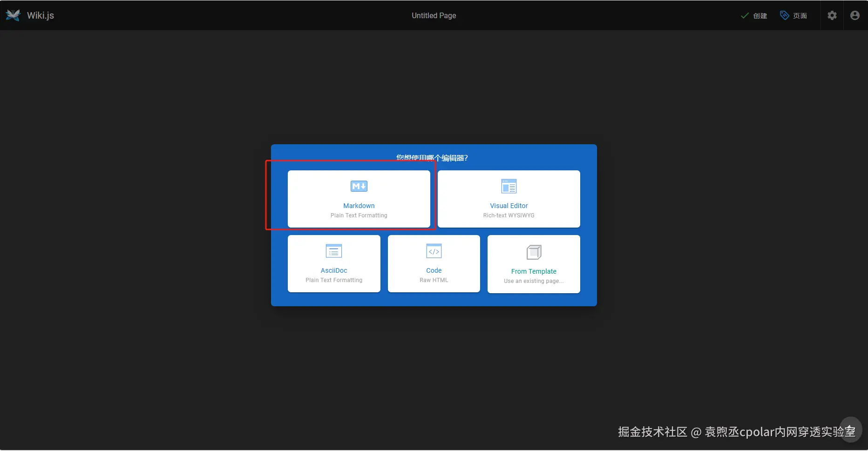Viewport: 868px width, 451px height.
Task: Pick the AsciiDoc editor card
Action: pos(334,263)
